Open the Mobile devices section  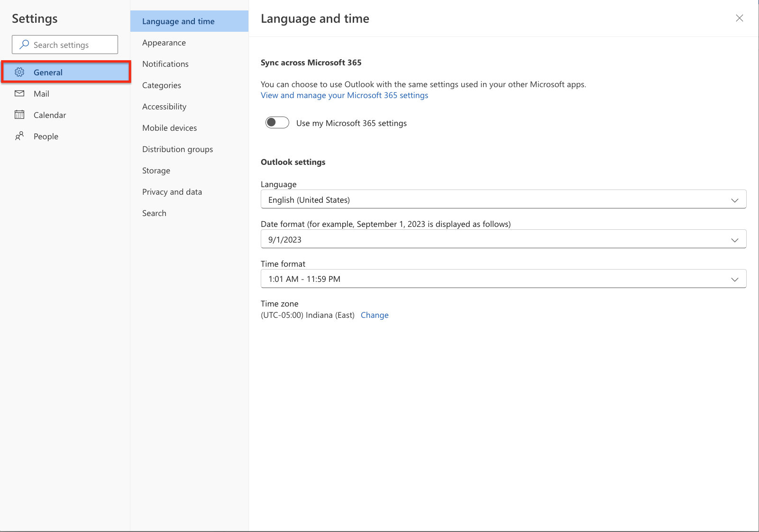(189, 128)
